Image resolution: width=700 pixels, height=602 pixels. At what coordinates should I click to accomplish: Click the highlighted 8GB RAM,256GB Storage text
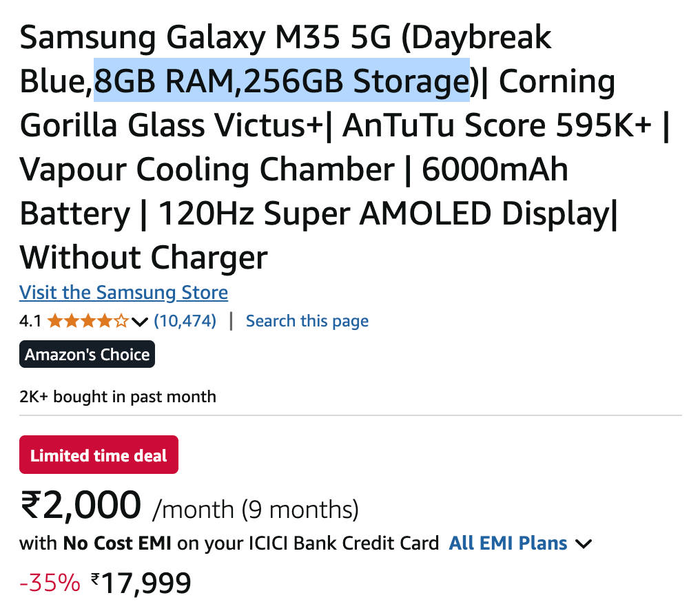[281, 81]
